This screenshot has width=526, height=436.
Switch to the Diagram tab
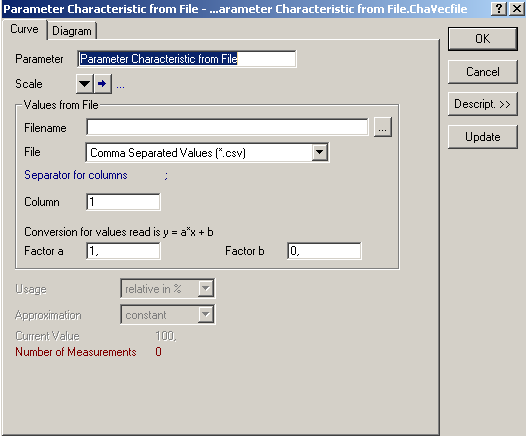coord(72,31)
